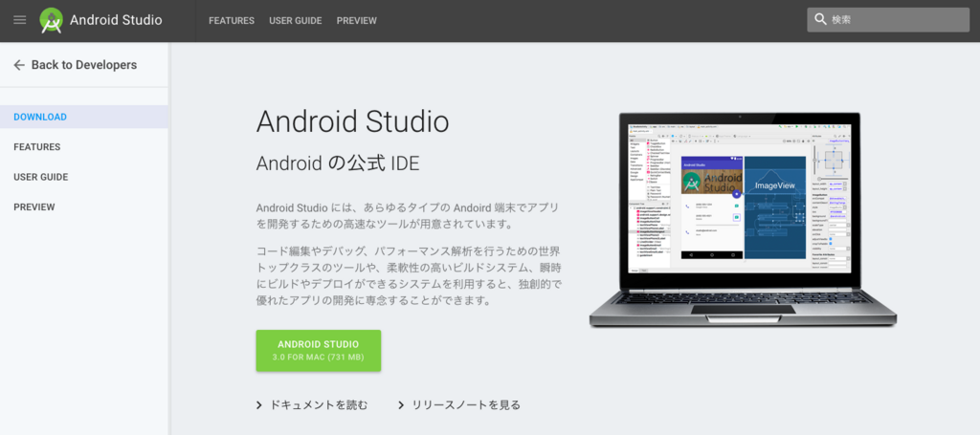Click the Android の公式 IDE subtitle
The image size is (980, 435).
(x=338, y=163)
